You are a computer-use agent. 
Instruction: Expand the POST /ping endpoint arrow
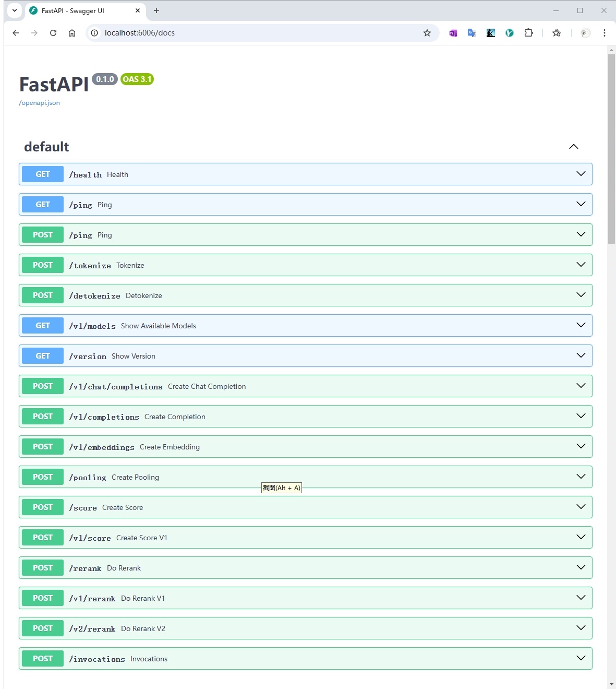pyautogui.click(x=581, y=234)
